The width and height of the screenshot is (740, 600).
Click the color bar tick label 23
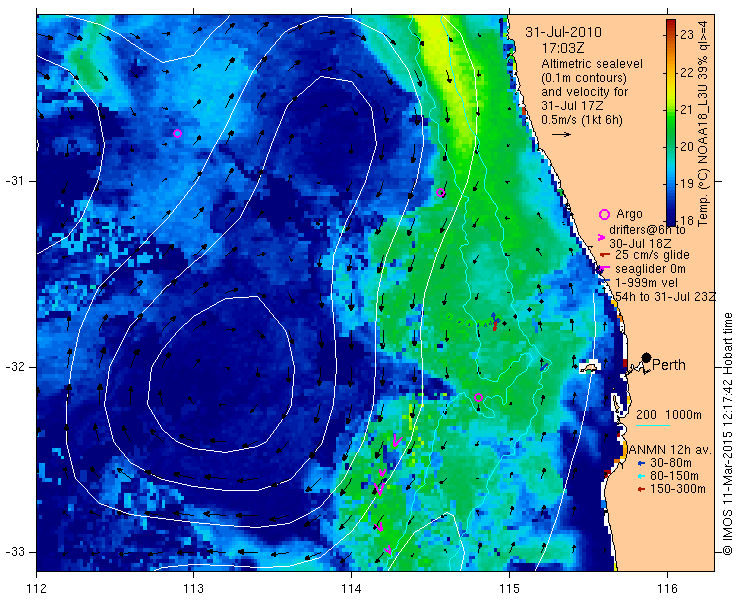687,34
